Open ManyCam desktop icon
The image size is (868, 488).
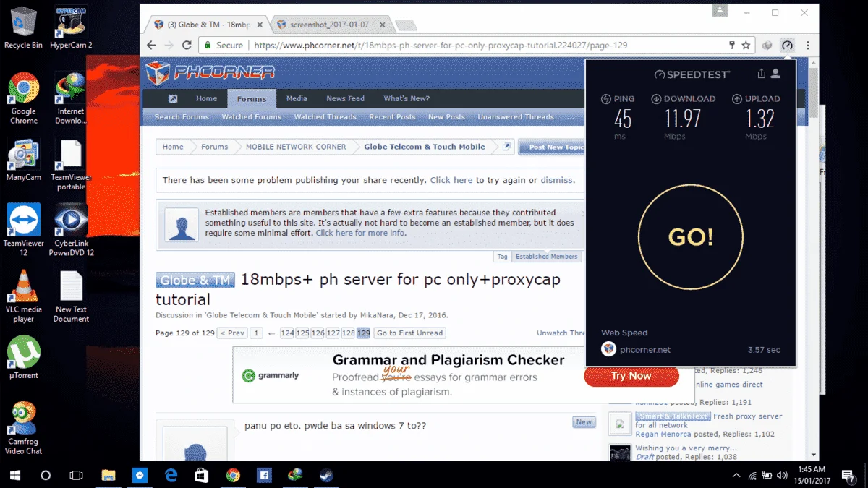[23, 160]
